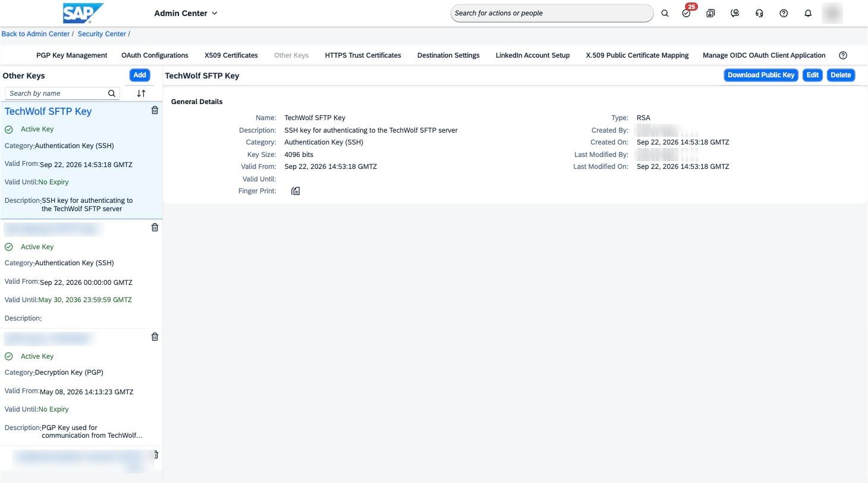
Task: Click trash icon of second SSH key entry
Action: [x=155, y=227]
